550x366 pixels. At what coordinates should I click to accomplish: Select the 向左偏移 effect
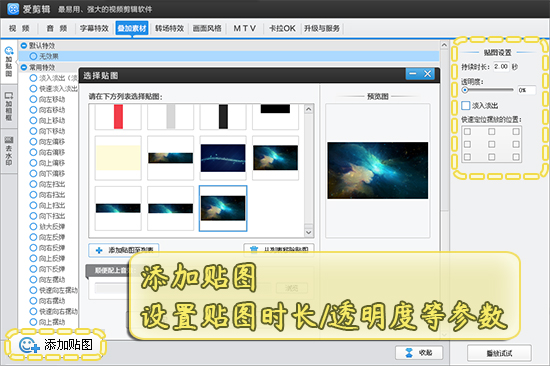pyautogui.click(x=47, y=142)
